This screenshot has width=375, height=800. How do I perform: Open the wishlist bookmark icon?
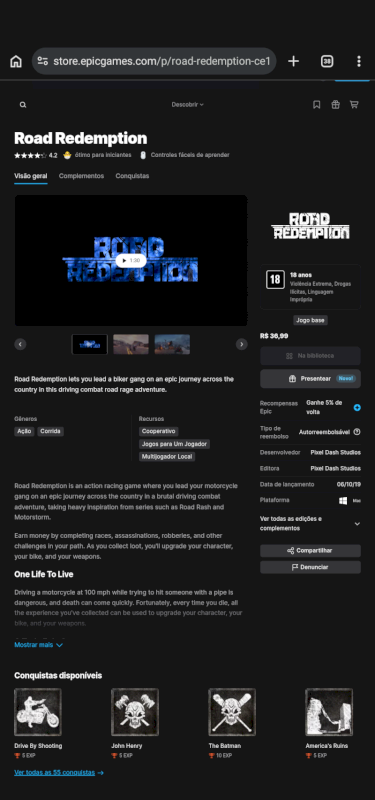[317, 105]
